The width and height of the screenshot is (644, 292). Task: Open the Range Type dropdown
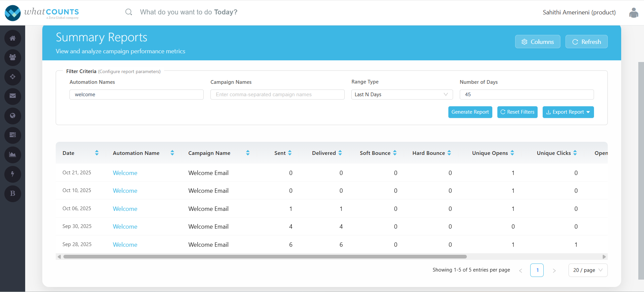pyautogui.click(x=402, y=95)
